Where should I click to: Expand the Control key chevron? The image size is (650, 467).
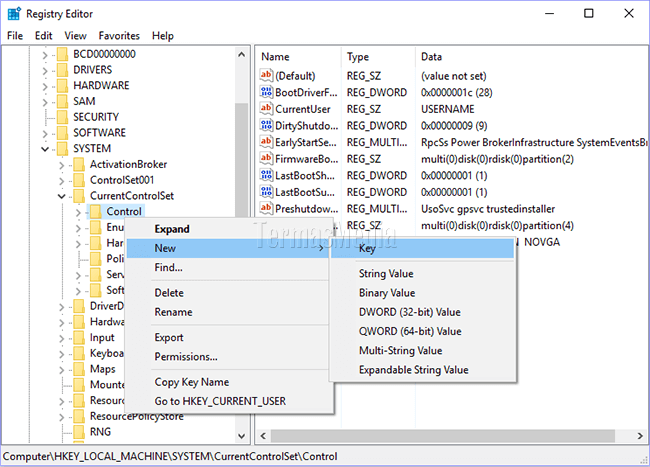click(x=78, y=212)
